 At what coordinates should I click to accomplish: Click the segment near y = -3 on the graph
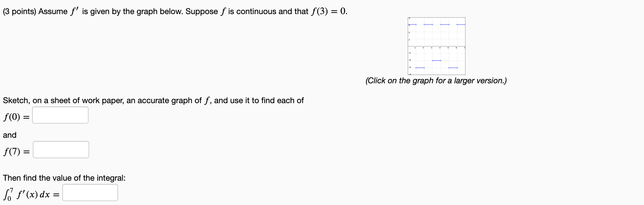(420, 68)
